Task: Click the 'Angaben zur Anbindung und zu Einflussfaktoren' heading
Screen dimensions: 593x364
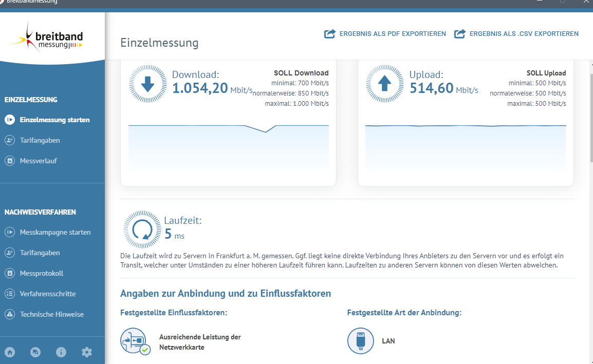Action: click(x=226, y=293)
